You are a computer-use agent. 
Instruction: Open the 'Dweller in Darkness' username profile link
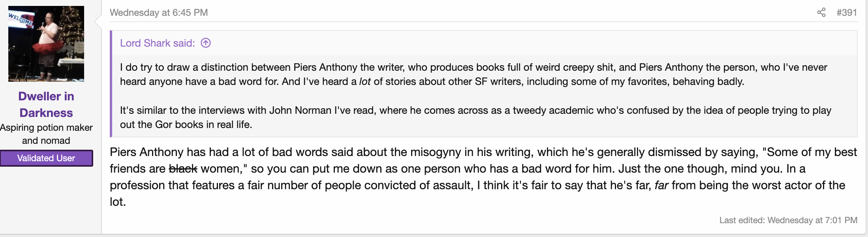coord(46,104)
